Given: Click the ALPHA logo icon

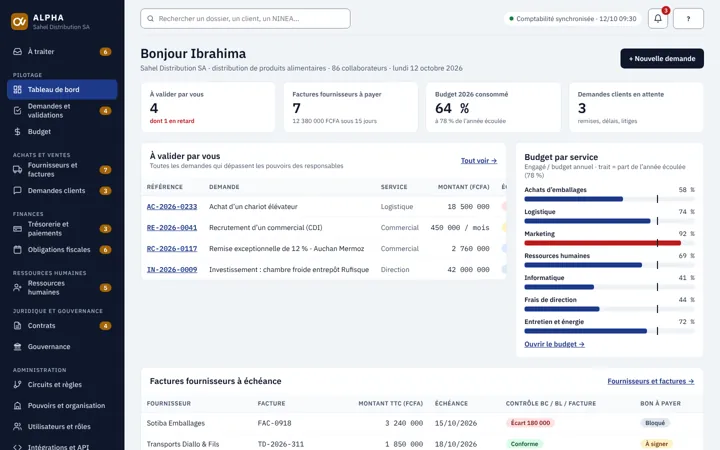Looking at the screenshot, I should coord(19,22).
